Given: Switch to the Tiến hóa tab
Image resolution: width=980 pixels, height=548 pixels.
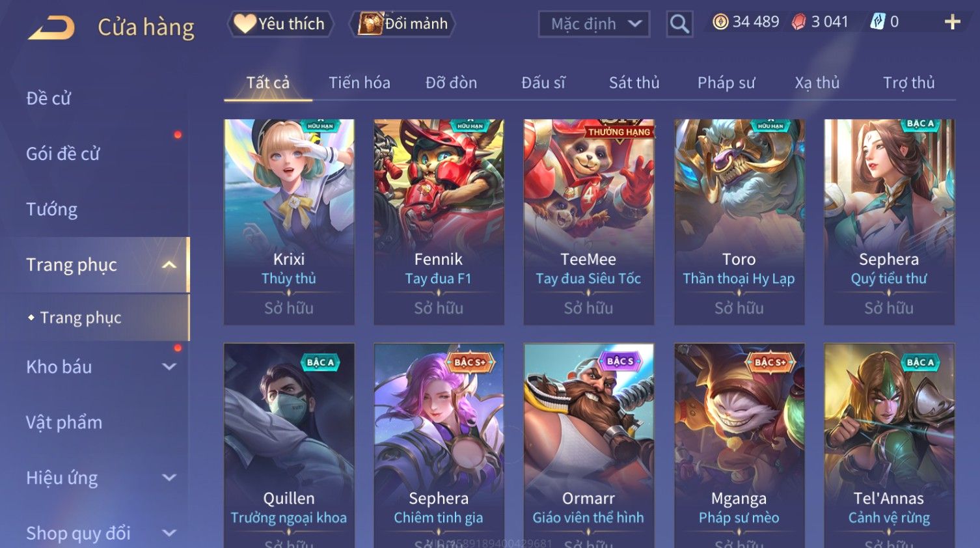Looking at the screenshot, I should [359, 83].
